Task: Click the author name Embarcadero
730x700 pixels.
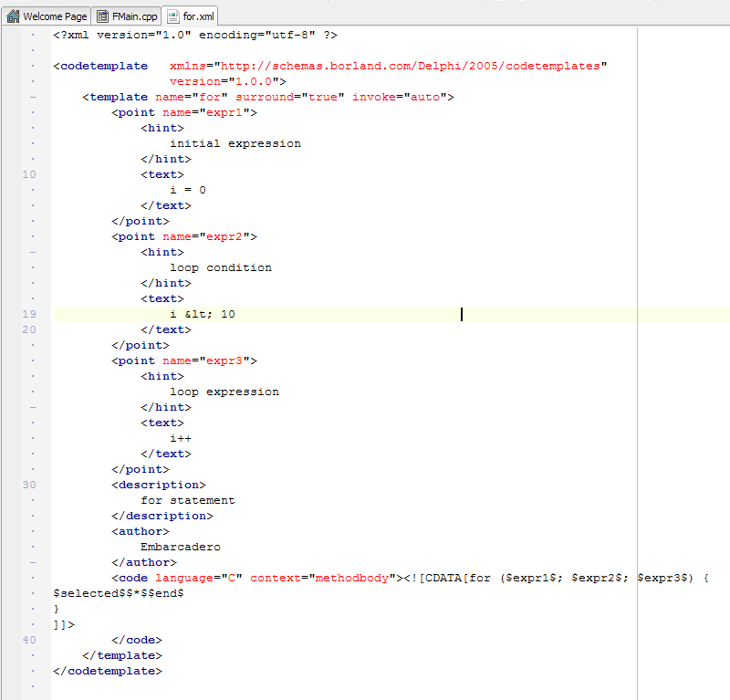Action: coord(180,547)
